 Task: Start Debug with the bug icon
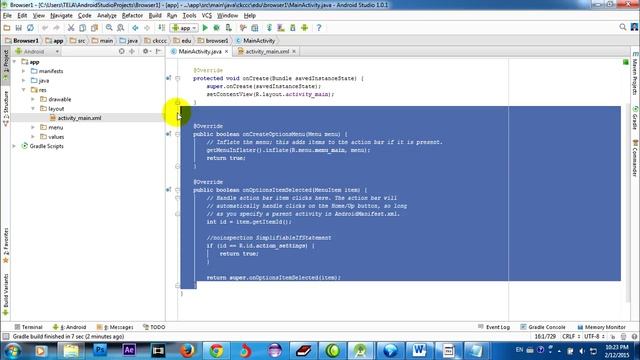[x=216, y=28]
